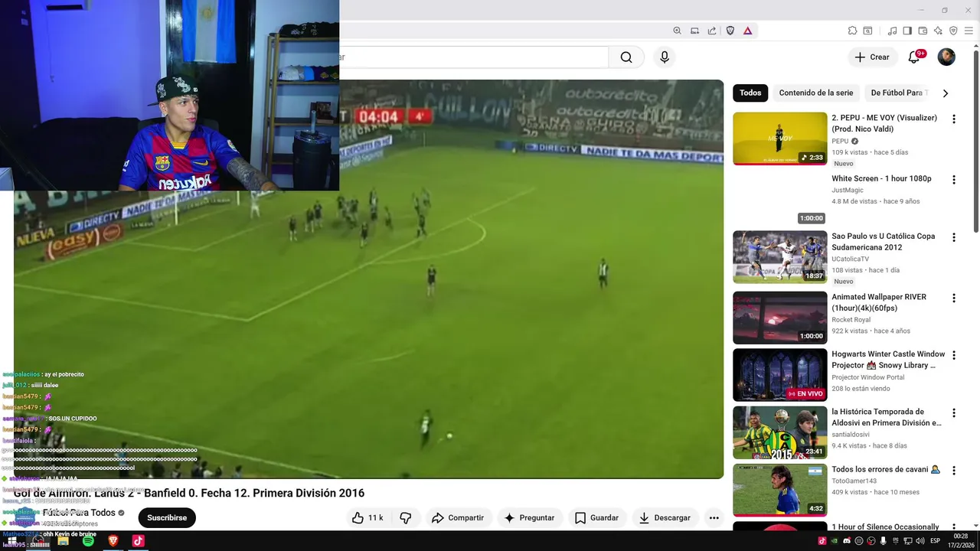Open the zoom magnifier in address bar

(x=677, y=31)
